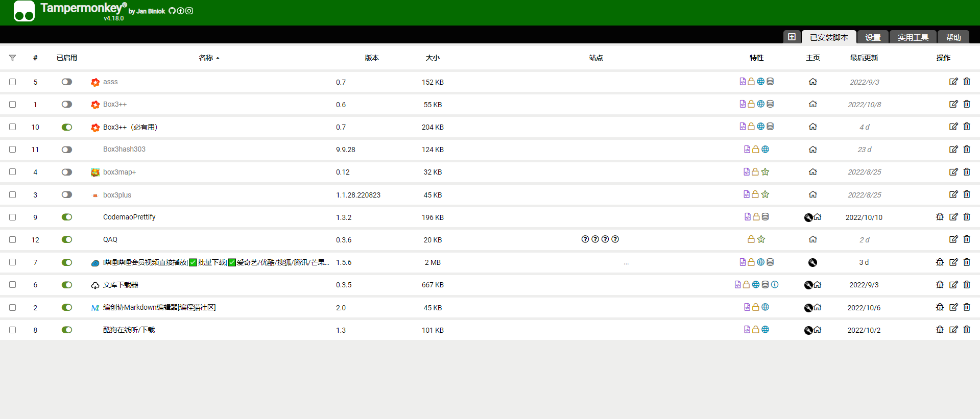Image resolution: width=980 pixels, height=419 pixels.
Task: Switch to 已安装脚本 tab
Action: click(829, 37)
